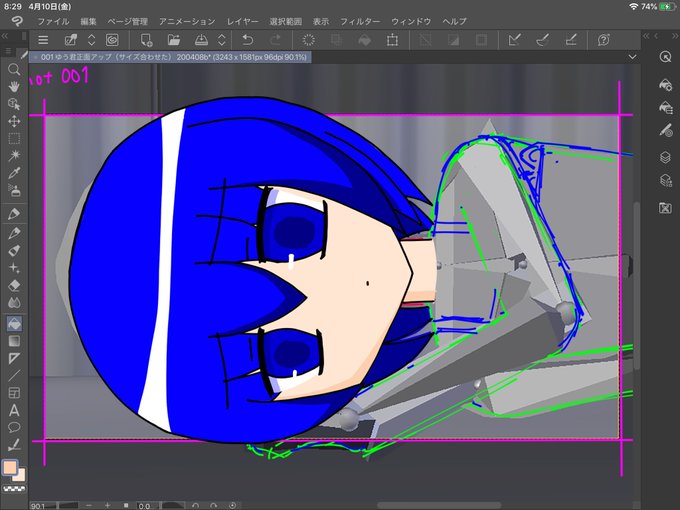Click the zoom out minus button
Viewport: 680px width, 510px height.
tap(89, 506)
